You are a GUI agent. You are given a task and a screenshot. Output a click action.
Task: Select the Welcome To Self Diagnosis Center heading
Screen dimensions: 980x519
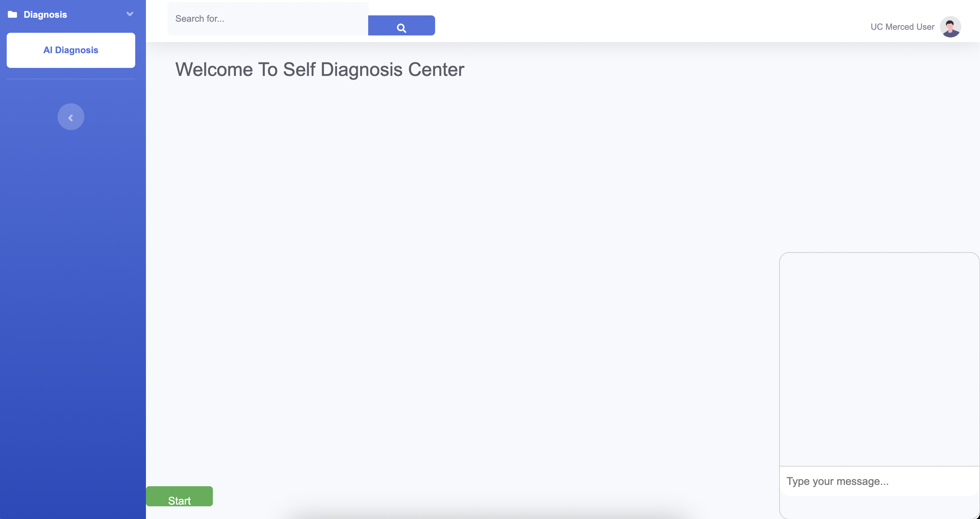320,70
